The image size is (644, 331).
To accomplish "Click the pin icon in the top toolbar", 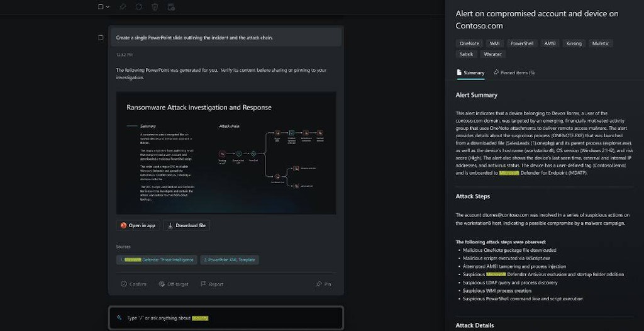I will coord(123,6).
